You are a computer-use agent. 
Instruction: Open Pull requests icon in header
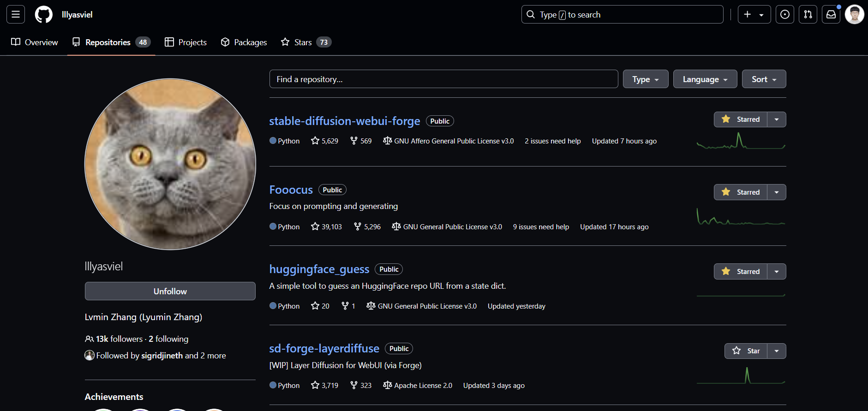click(808, 15)
